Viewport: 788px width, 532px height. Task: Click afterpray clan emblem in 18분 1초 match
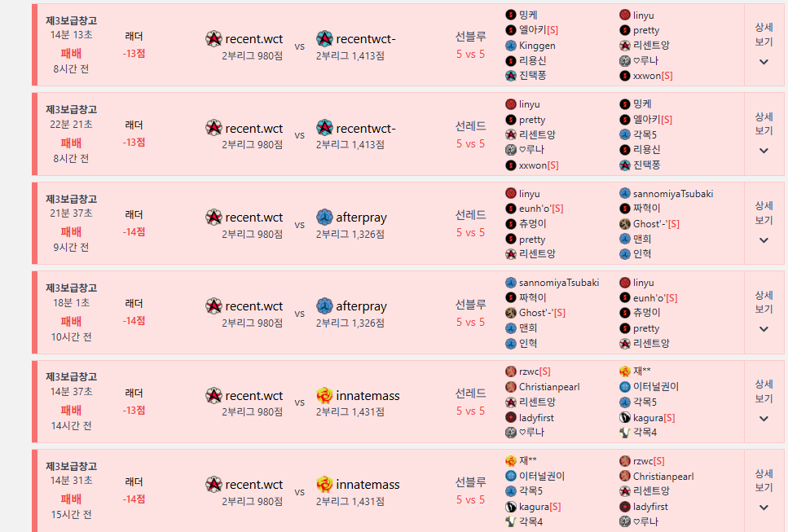pos(324,306)
